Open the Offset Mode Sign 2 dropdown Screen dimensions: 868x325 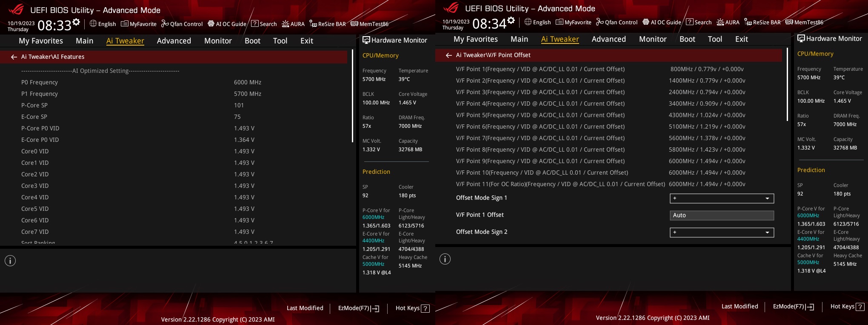722,233
